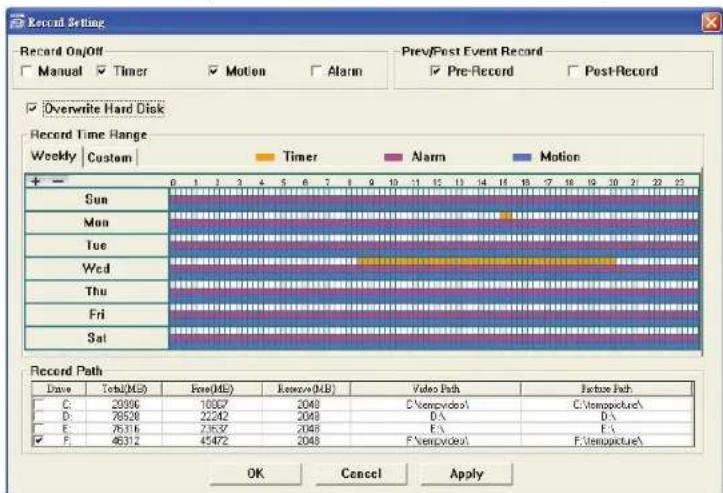Toggle Overwrite Hard Disk checkbox
This screenshot has width=723, height=493.
point(32,109)
